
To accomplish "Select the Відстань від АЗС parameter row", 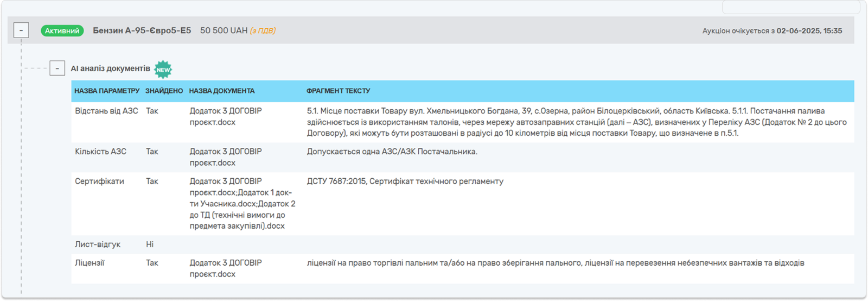I will click(106, 111).
